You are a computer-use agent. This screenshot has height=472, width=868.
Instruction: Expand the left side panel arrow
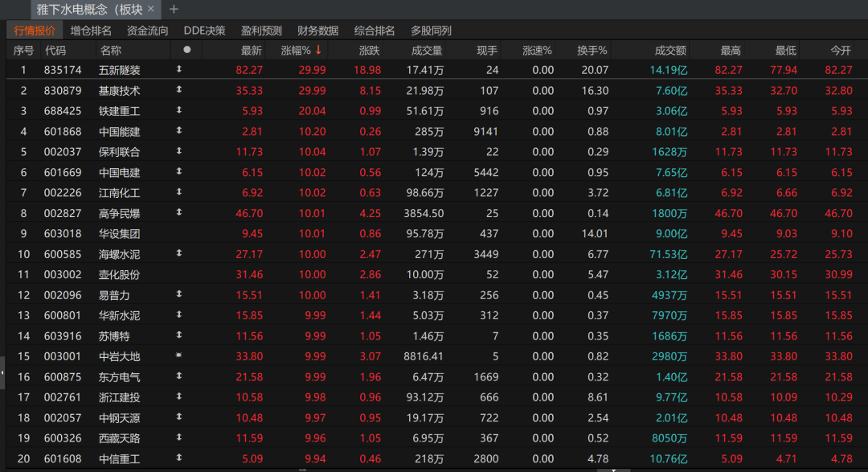click(2, 373)
